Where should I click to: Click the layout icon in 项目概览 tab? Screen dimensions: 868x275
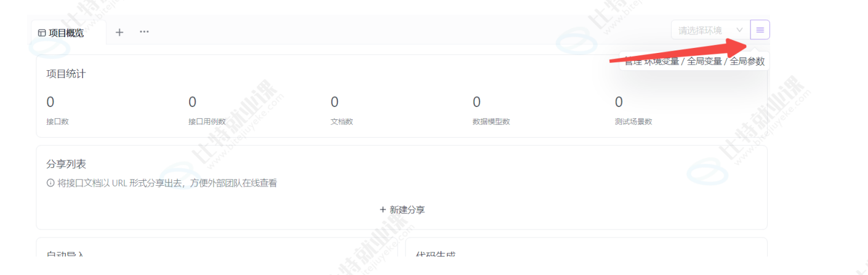click(x=42, y=33)
